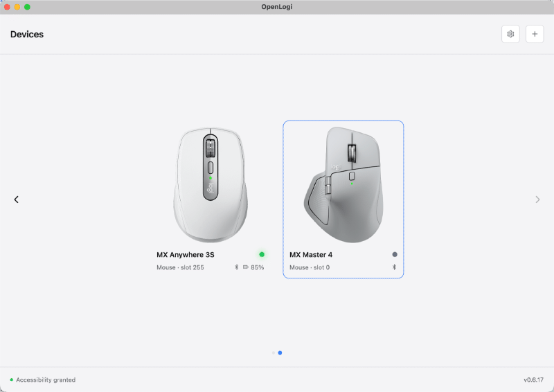Select the MX Anywhere 3S mouse image

click(211, 185)
